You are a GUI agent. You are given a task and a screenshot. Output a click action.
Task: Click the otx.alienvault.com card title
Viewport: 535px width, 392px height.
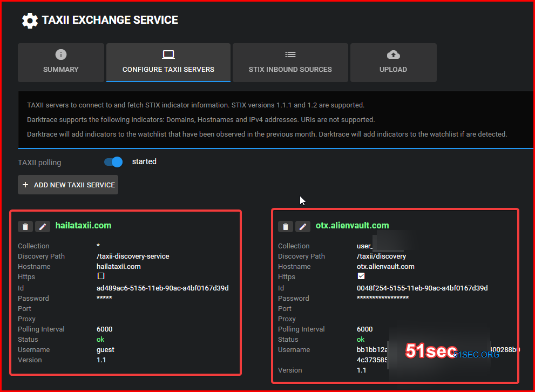click(x=352, y=226)
